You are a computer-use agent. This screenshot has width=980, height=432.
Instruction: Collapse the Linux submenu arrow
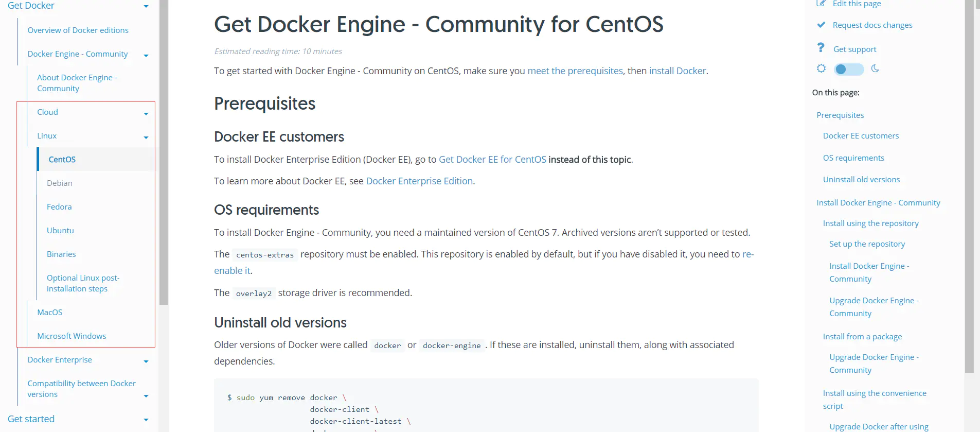pyautogui.click(x=146, y=137)
